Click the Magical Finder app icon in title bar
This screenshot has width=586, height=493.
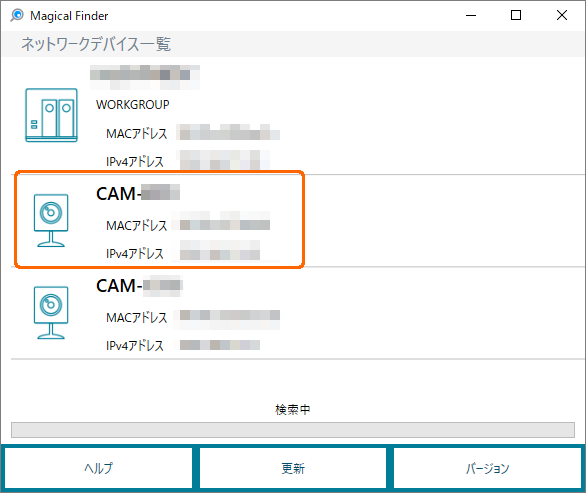[x=17, y=15]
